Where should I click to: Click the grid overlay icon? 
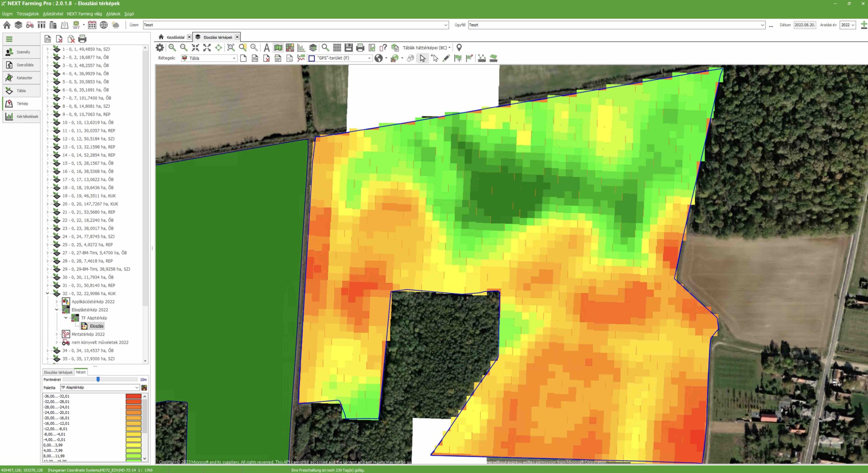point(337,48)
